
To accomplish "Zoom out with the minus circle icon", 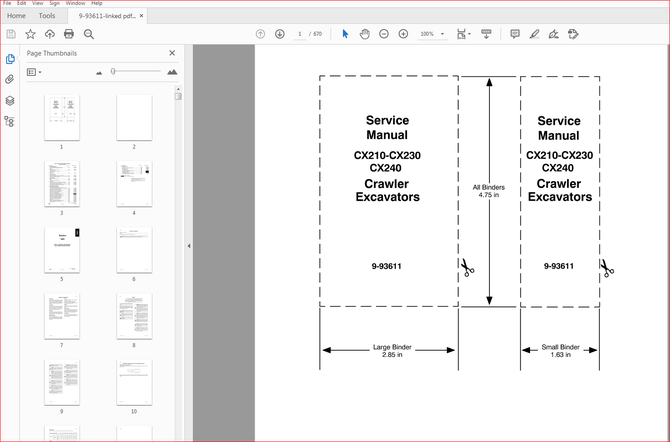I will click(384, 34).
